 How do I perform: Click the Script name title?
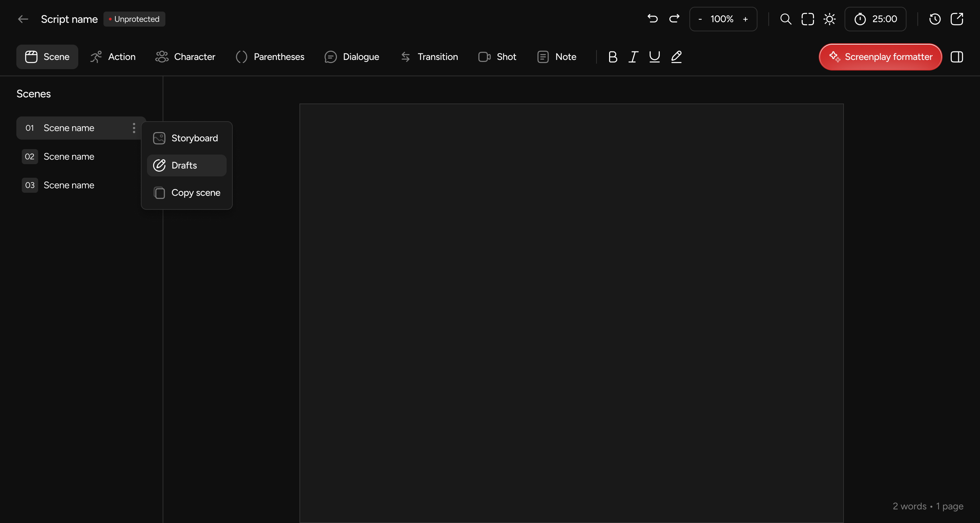click(69, 19)
